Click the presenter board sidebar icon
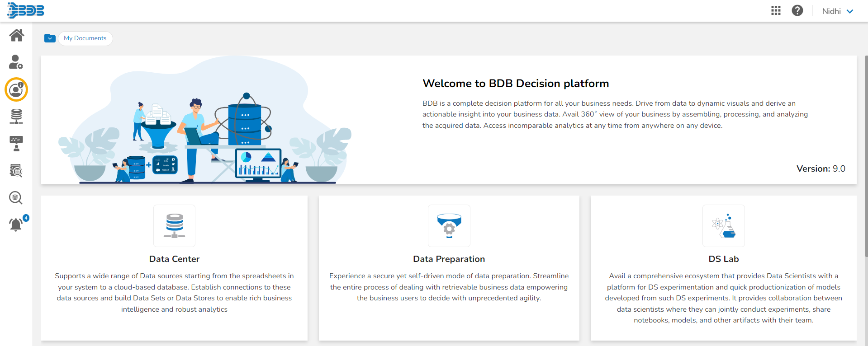This screenshot has width=868, height=346. pyautogui.click(x=16, y=144)
